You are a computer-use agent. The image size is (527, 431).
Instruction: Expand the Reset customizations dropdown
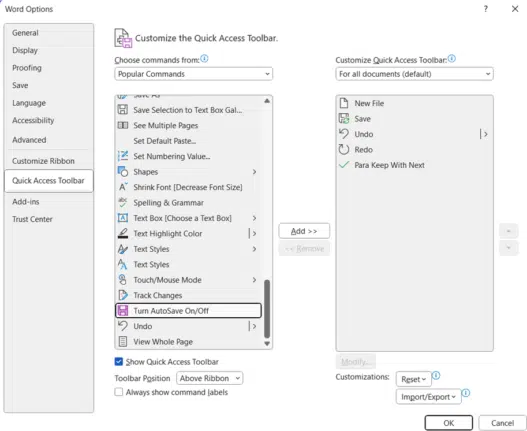pos(414,379)
